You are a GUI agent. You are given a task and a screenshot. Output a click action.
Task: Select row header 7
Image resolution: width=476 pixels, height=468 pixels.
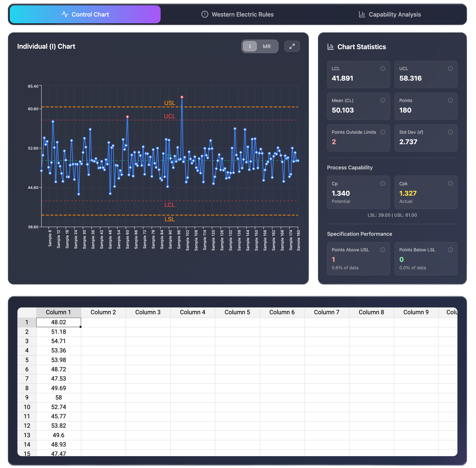click(x=27, y=379)
